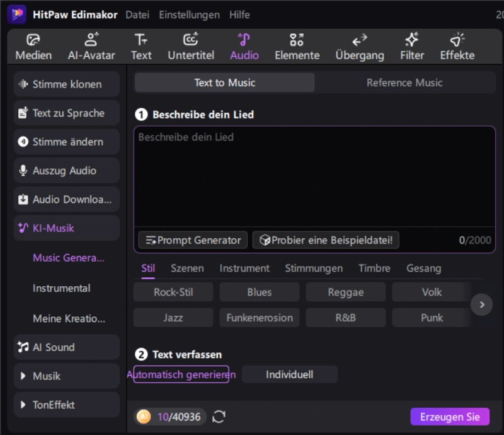Choose Individuell lyrics option
The width and height of the screenshot is (504, 435).
tap(290, 374)
